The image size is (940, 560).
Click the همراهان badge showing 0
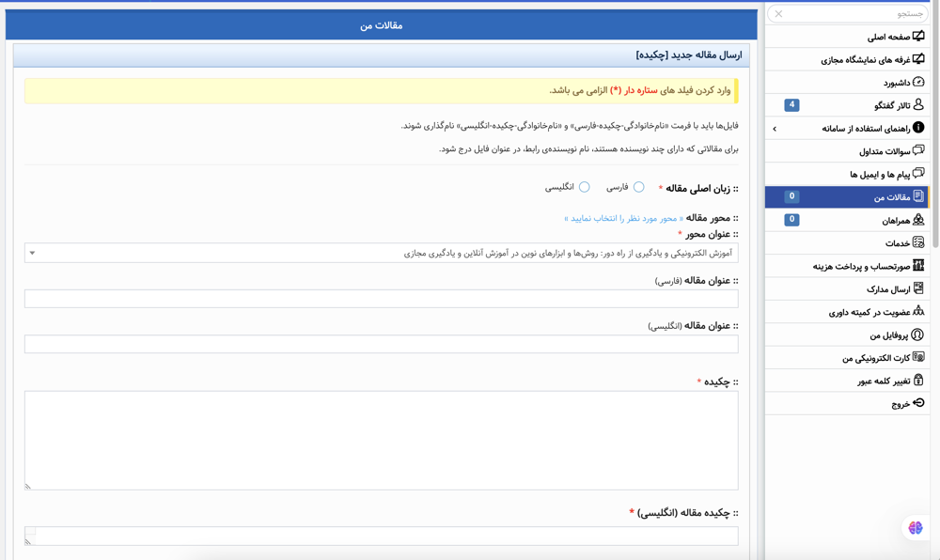(x=791, y=220)
